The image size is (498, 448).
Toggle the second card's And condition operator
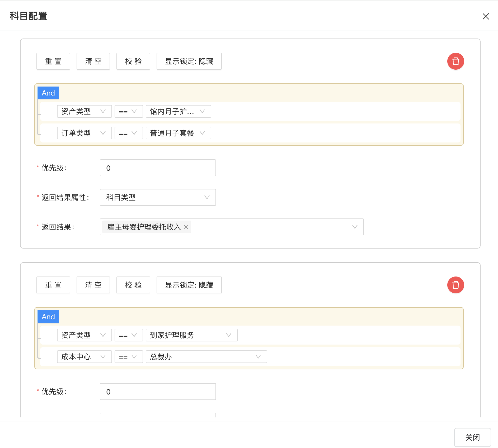pyautogui.click(x=48, y=317)
